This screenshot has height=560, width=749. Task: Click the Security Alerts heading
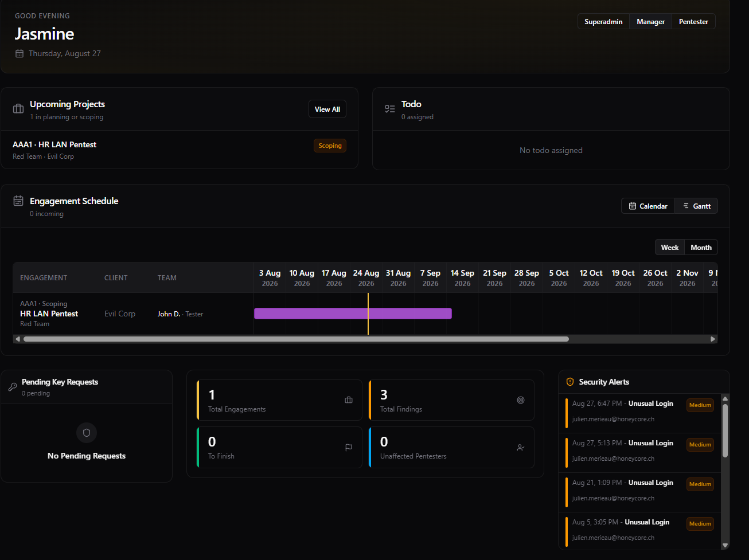click(x=604, y=382)
